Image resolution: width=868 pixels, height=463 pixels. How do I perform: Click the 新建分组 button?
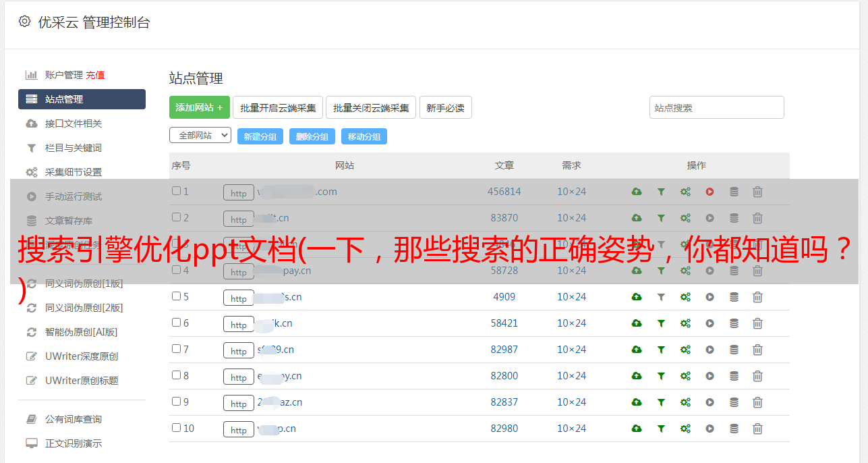pos(260,136)
